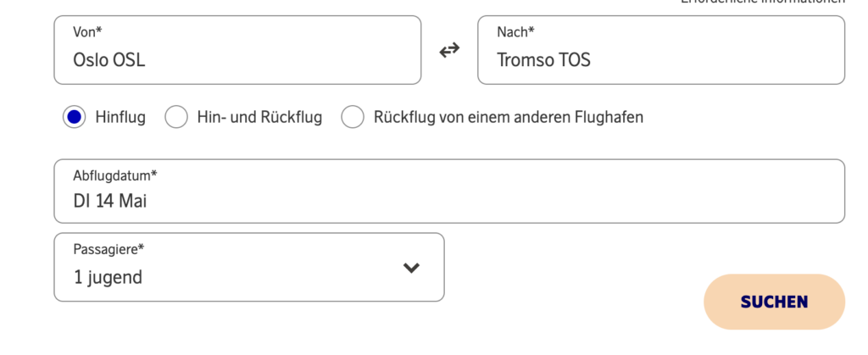Click the 'Hinflug' label text

point(120,117)
